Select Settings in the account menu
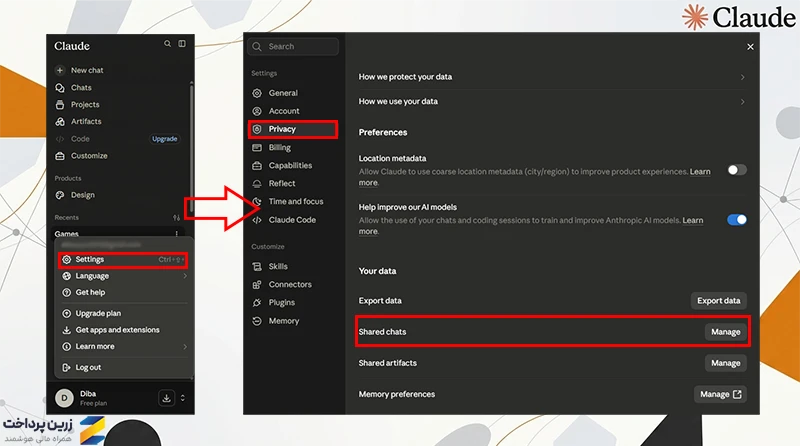800x446 pixels. pyautogui.click(x=122, y=260)
